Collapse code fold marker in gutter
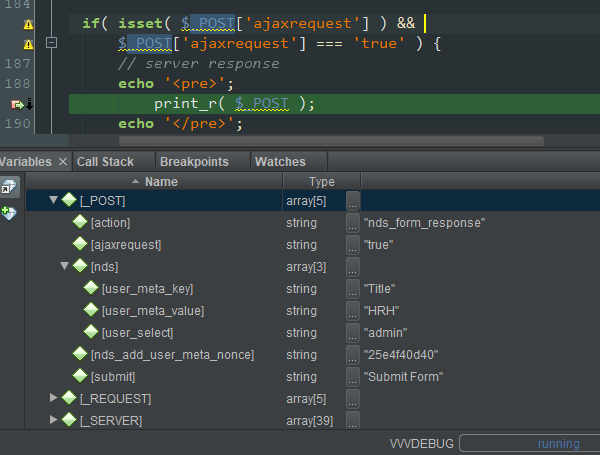The height and width of the screenshot is (455, 600). pyautogui.click(x=51, y=42)
